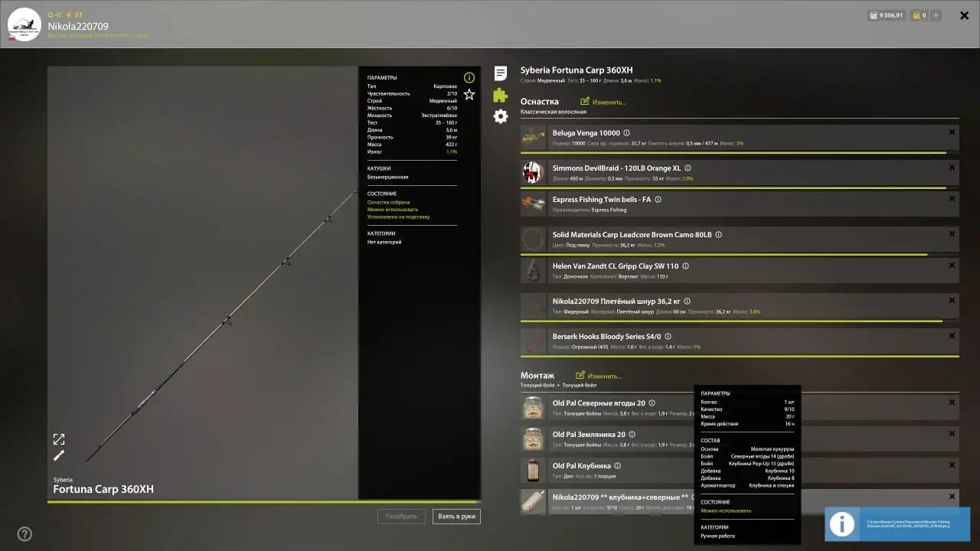Show info for Express Fishing Twin bells
This screenshot has width=980, height=551.
point(658,200)
